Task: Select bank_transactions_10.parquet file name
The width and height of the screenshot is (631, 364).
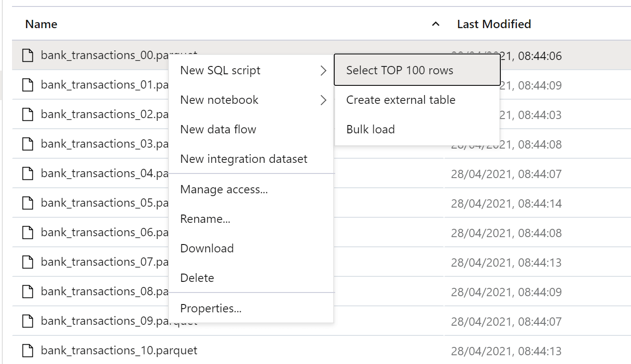Action: (119, 350)
